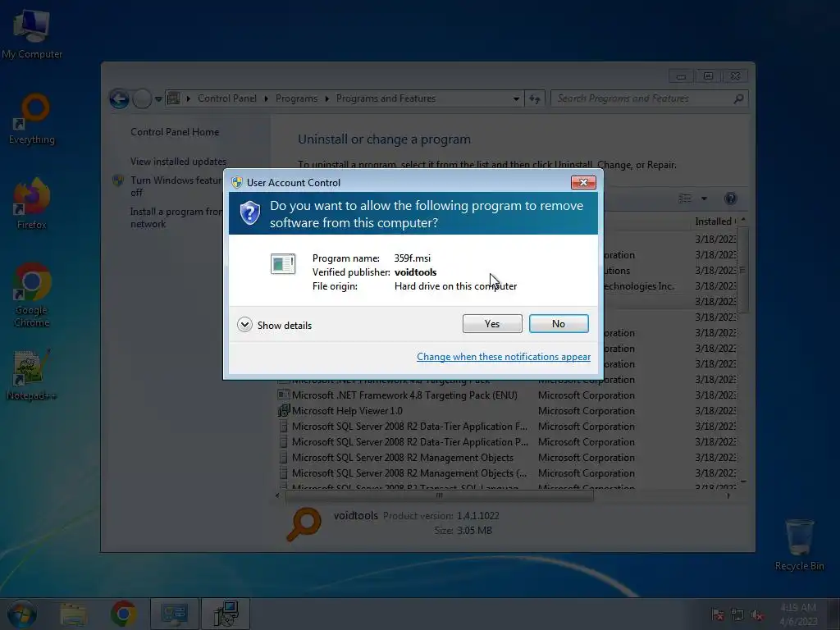Open the view options dropdown arrow
Viewport: 840px width, 630px height.
coord(704,199)
